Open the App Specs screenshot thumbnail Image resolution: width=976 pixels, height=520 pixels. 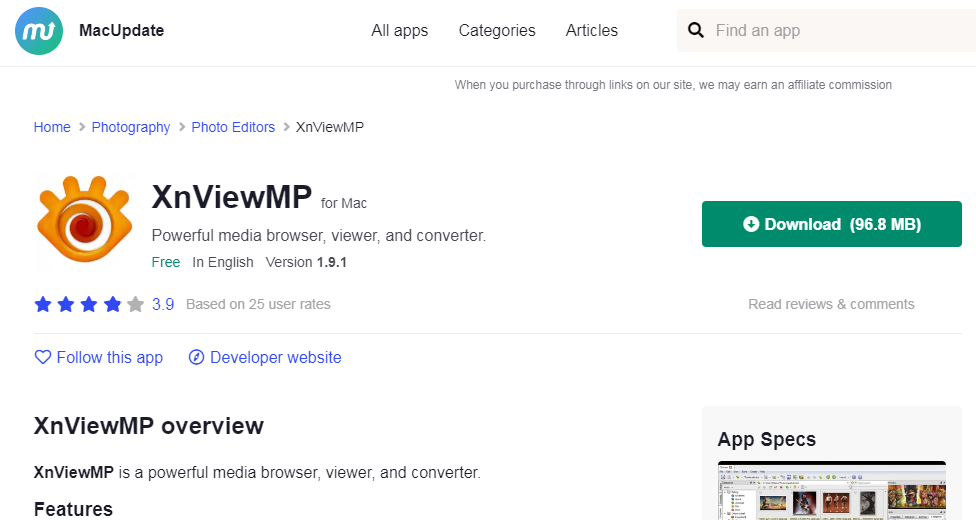pyautogui.click(x=831, y=490)
